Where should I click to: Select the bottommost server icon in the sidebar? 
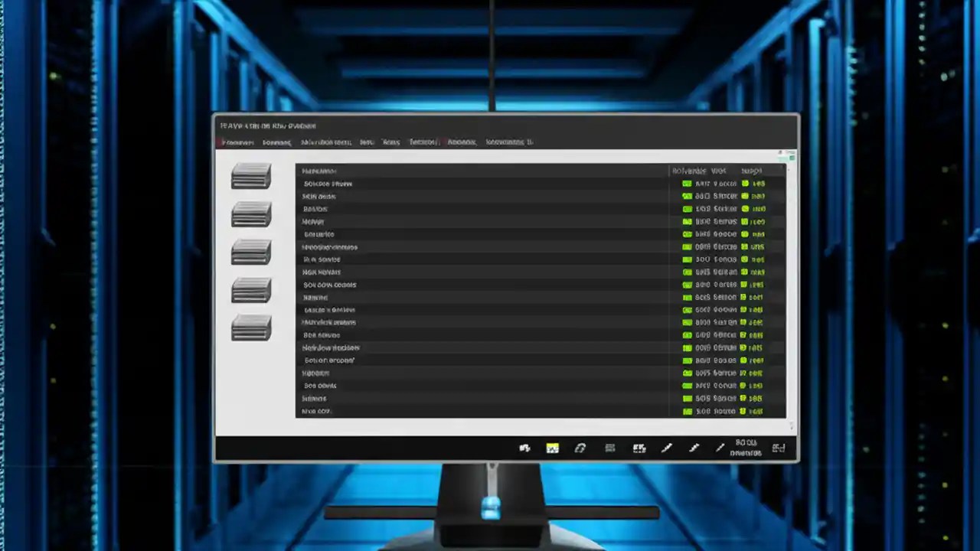pos(250,328)
